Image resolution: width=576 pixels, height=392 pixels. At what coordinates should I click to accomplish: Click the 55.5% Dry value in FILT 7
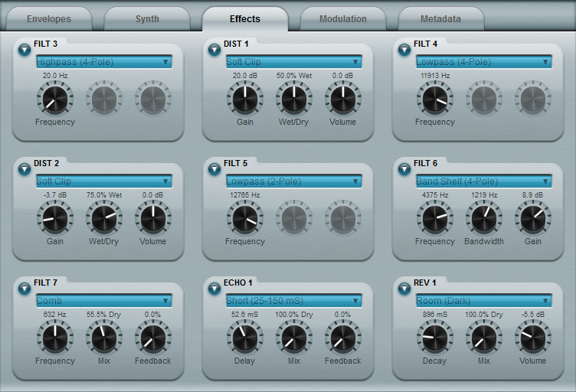pyautogui.click(x=103, y=315)
